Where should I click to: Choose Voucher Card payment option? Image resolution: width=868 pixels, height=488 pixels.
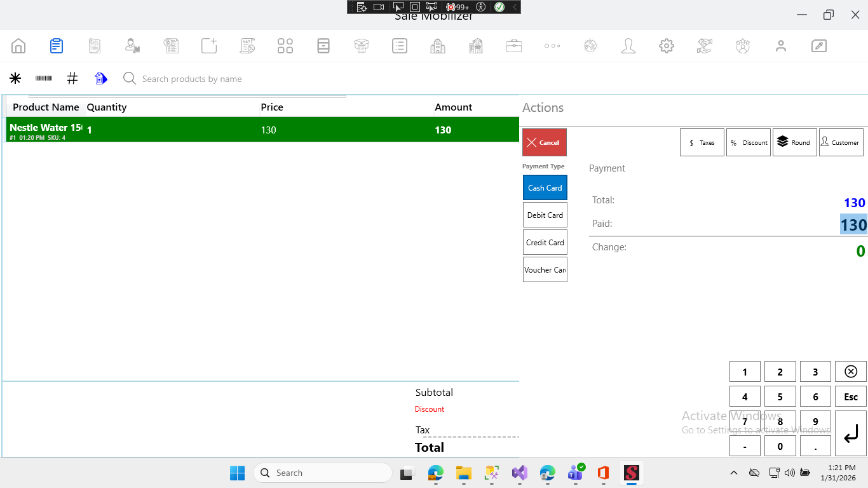(545, 269)
